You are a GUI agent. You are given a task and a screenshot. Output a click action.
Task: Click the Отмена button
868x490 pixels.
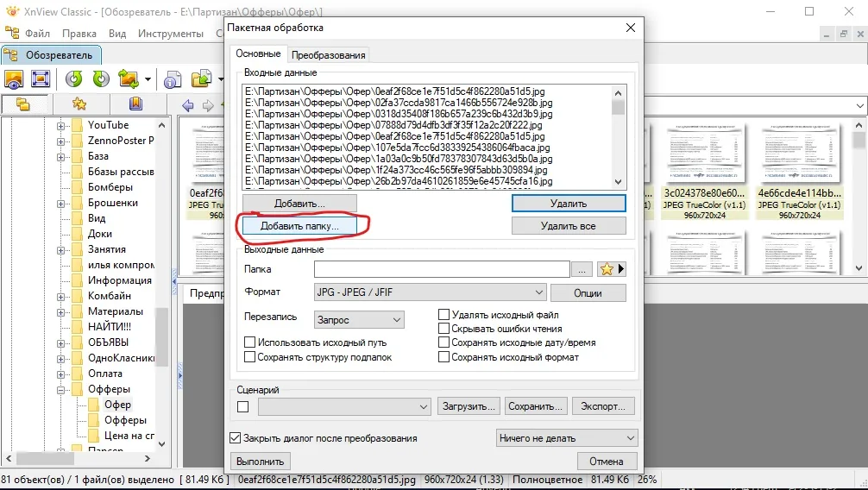click(607, 462)
